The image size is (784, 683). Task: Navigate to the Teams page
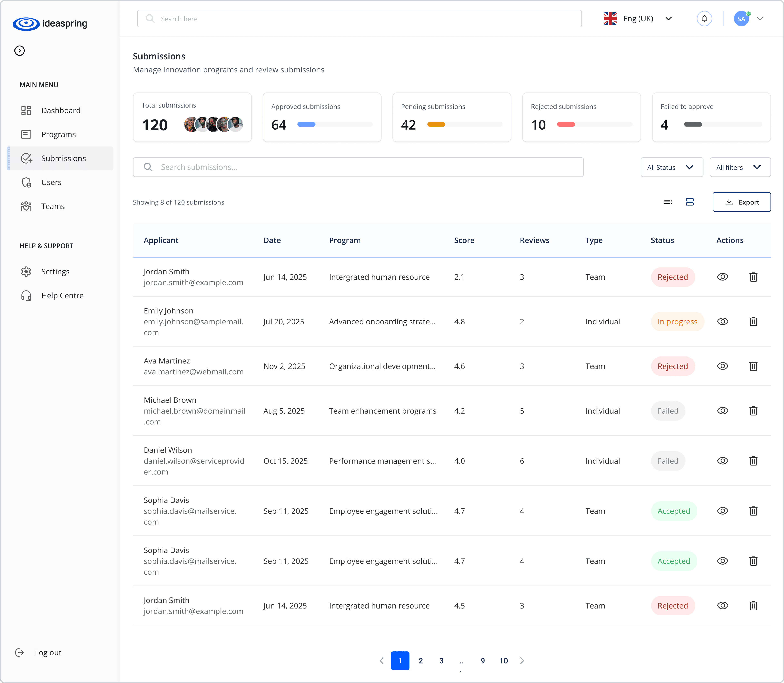(53, 206)
